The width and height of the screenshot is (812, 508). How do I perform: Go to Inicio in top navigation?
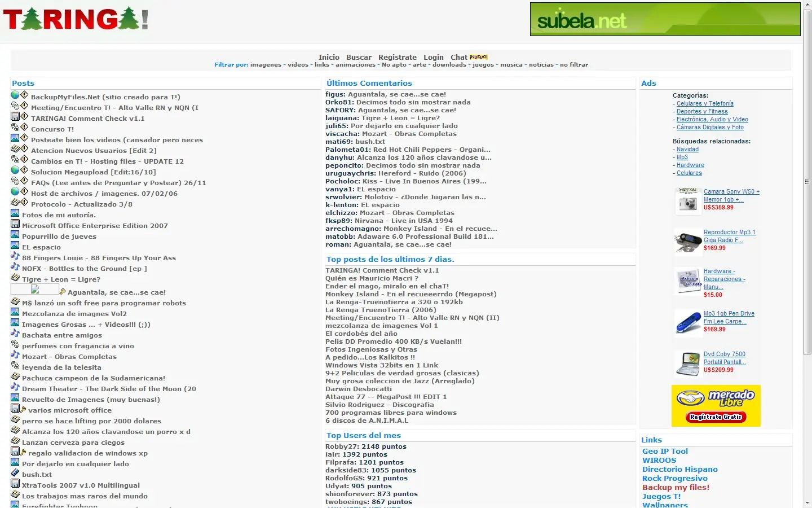click(329, 57)
